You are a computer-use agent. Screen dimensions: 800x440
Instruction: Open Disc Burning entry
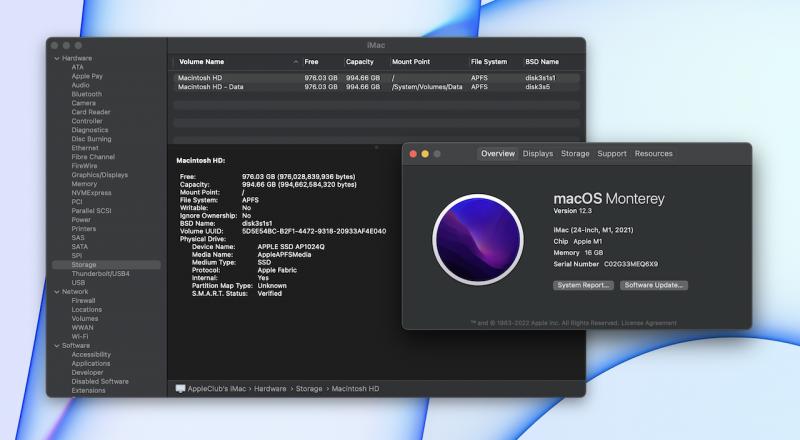click(91, 139)
